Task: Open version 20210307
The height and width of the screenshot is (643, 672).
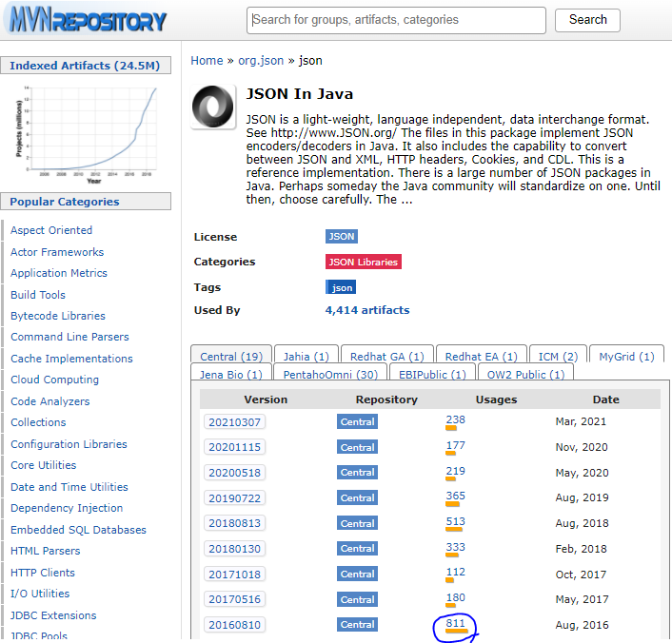Action: (x=234, y=422)
